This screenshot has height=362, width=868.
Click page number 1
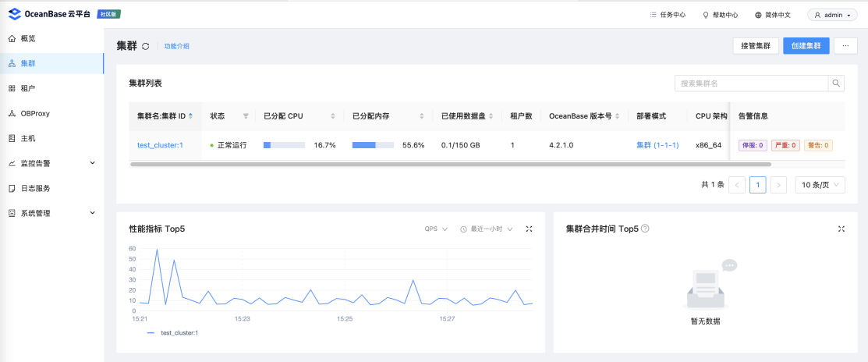758,185
